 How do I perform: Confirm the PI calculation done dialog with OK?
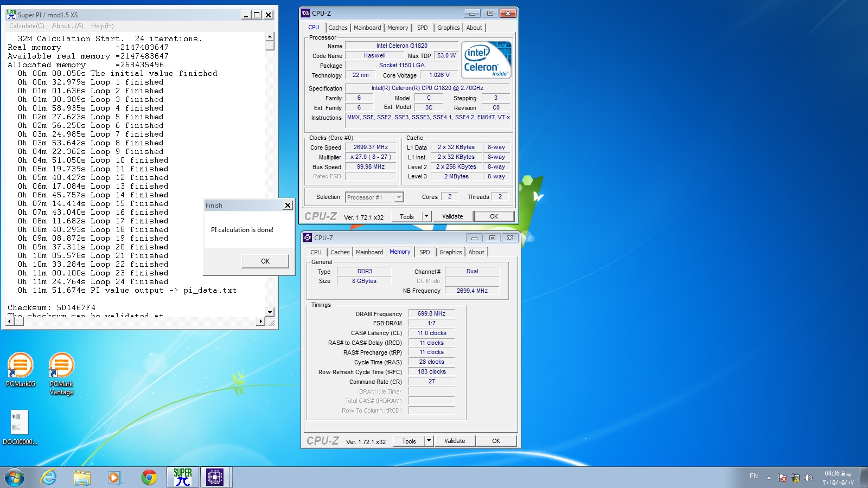[265, 261]
